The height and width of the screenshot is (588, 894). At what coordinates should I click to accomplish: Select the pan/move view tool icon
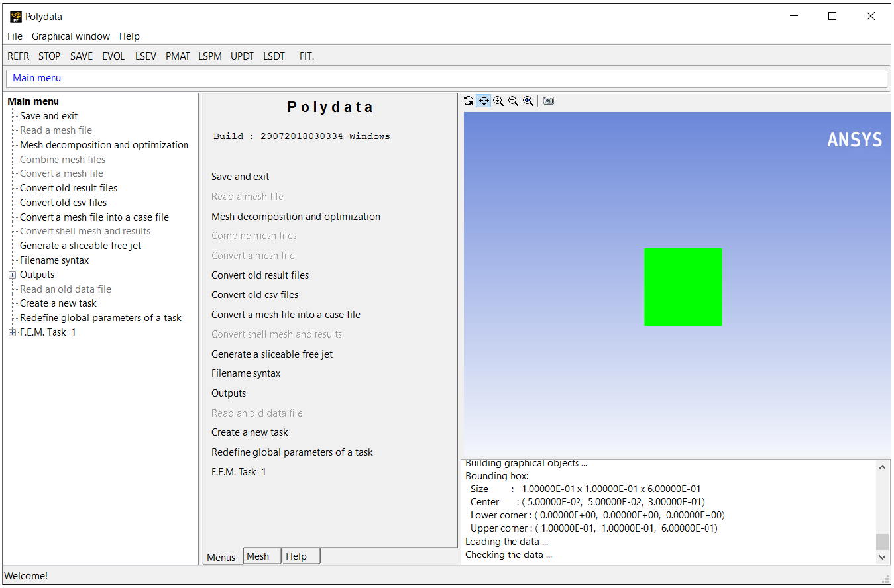(484, 101)
